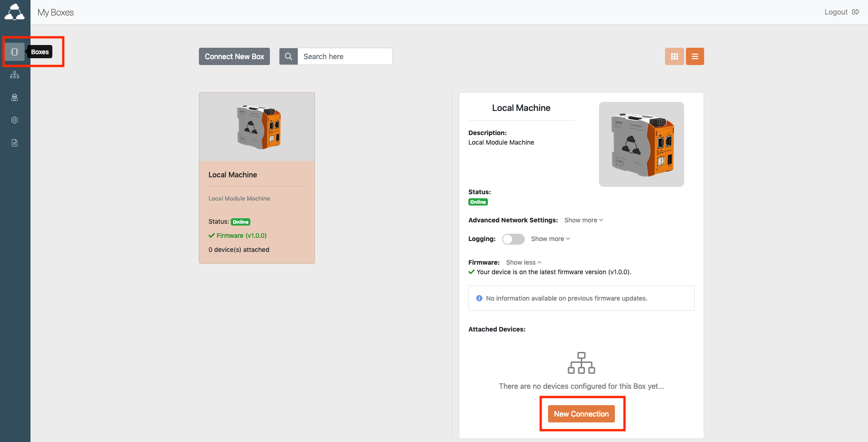
Task: Click the Local Machine card title
Action: tap(233, 175)
